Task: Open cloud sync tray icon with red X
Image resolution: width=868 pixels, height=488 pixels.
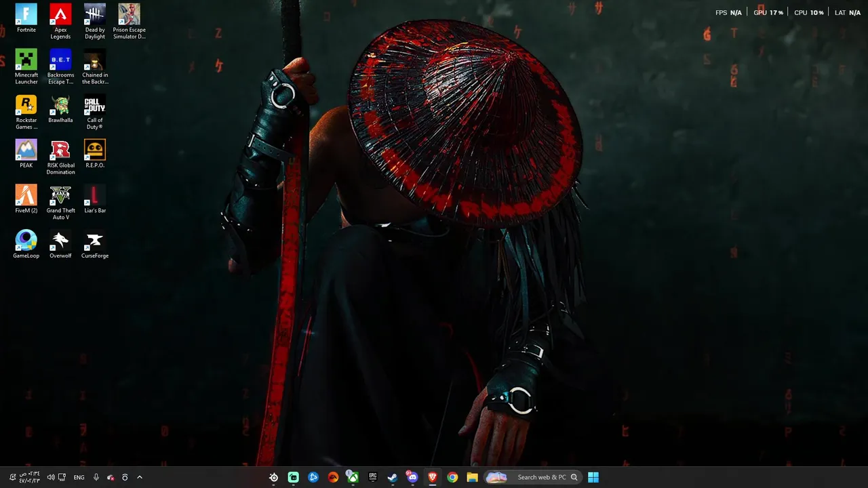Action: coord(111,477)
